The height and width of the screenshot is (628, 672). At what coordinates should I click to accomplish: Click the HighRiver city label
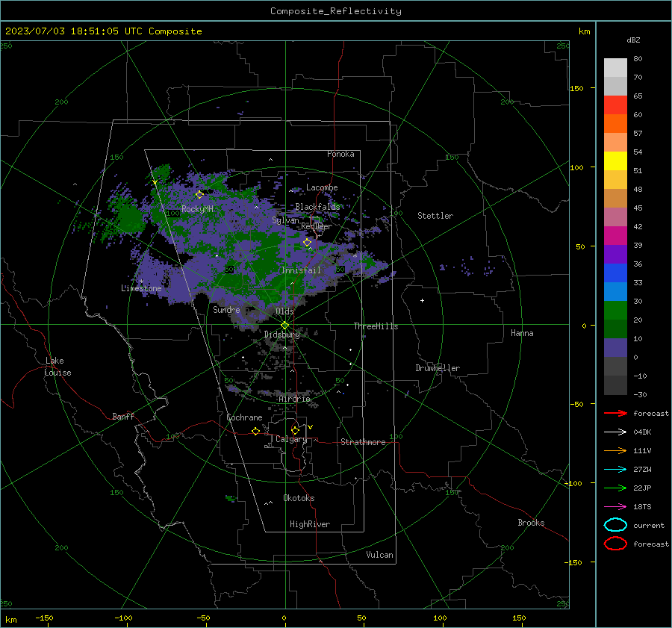click(310, 524)
